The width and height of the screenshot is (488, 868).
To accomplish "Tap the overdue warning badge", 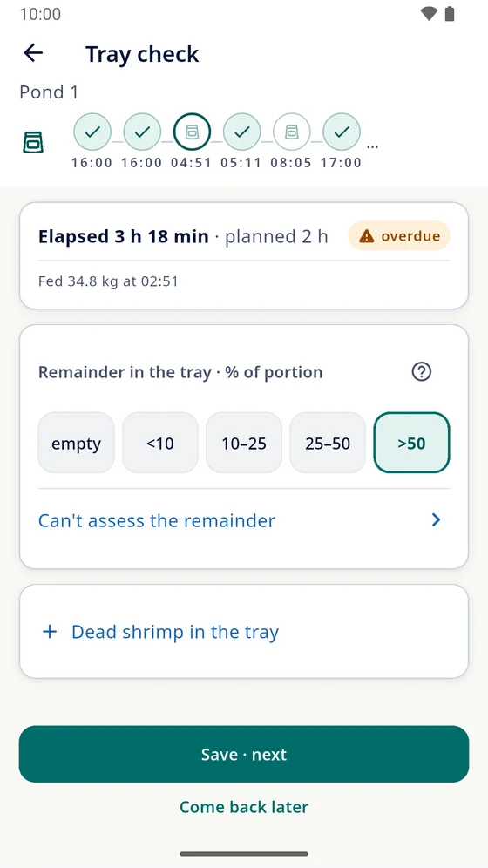I will click(x=399, y=236).
